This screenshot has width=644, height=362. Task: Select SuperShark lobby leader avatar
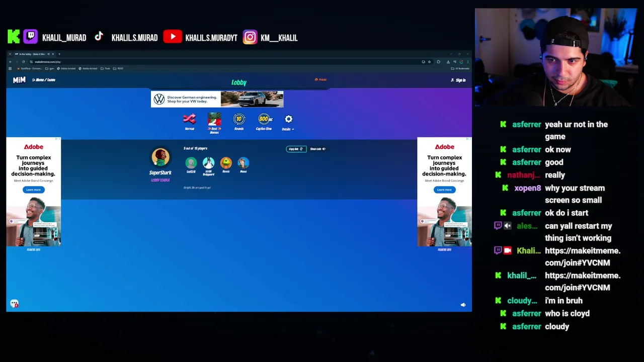[x=160, y=158]
